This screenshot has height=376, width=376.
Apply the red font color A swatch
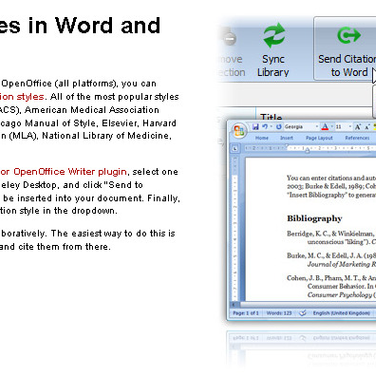point(325,127)
